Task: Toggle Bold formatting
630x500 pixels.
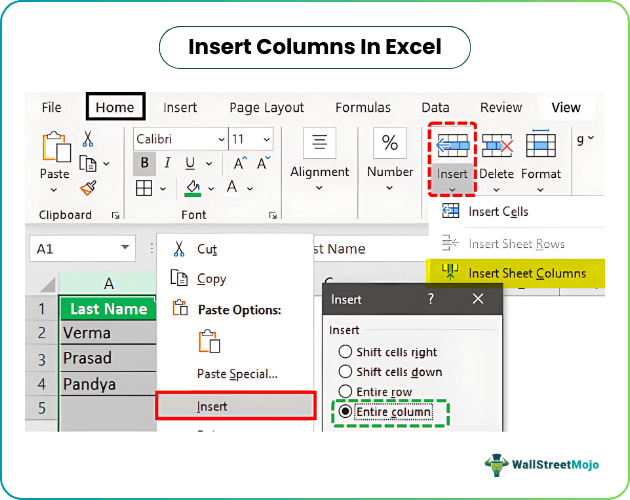Action: (x=144, y=163)
